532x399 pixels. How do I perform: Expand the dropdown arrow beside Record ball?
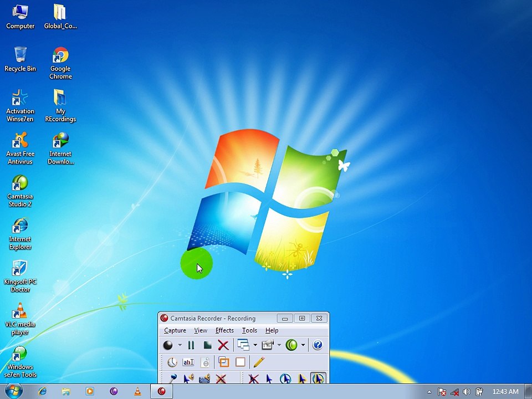tap(180, 345)
